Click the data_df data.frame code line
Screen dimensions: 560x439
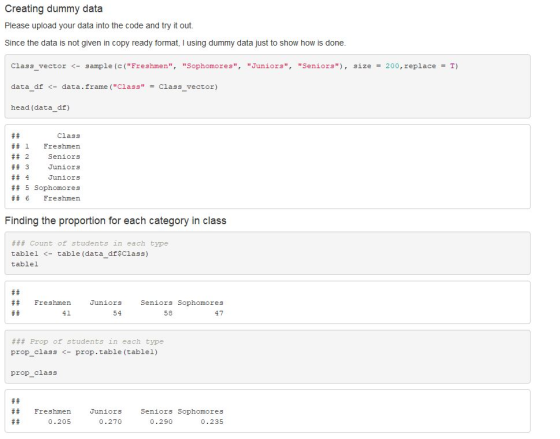tap(114, 87)
